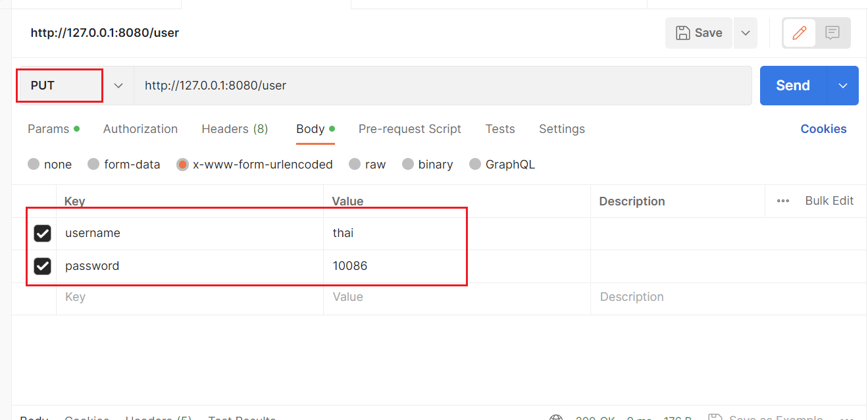Click the value cell 'thai'
868x420 pixels.
point(457,234)
